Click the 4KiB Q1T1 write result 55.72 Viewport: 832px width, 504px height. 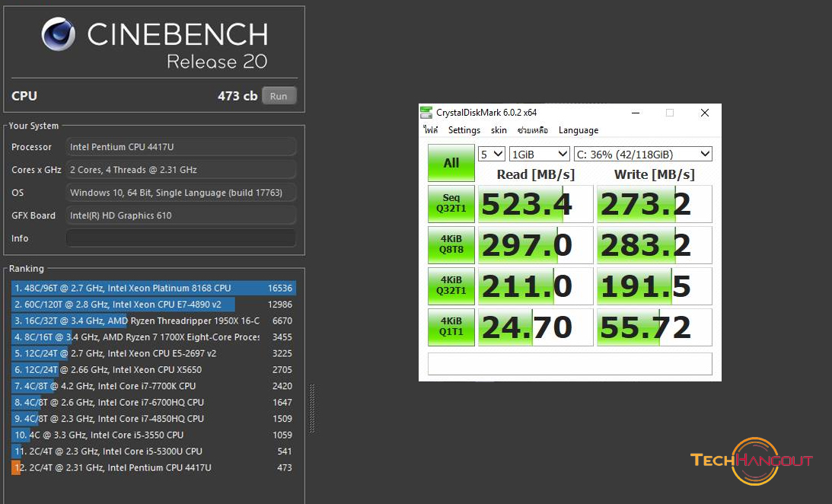pos(654,327)
